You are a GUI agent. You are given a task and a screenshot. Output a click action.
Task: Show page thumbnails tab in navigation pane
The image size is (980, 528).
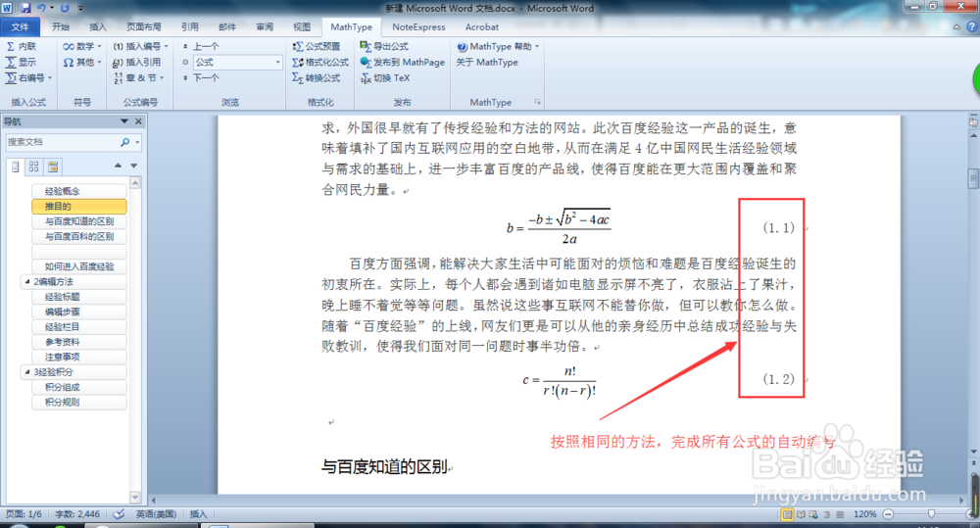click(33, 167)
